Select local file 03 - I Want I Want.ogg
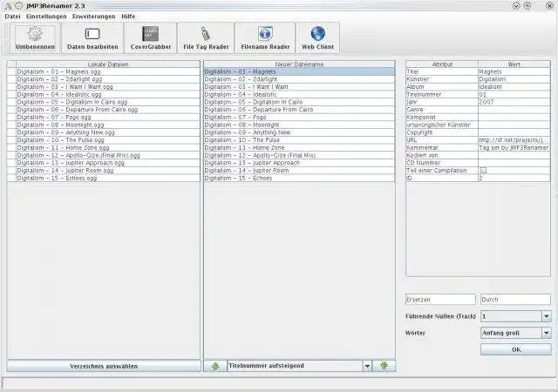Image resolution: width=558 pixels, height=392 pixels. (108, 87)
